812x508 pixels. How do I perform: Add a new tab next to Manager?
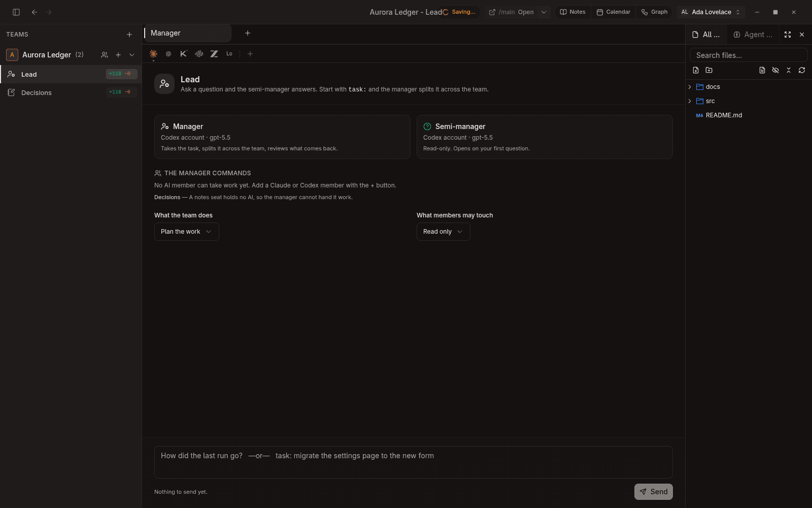248,33
